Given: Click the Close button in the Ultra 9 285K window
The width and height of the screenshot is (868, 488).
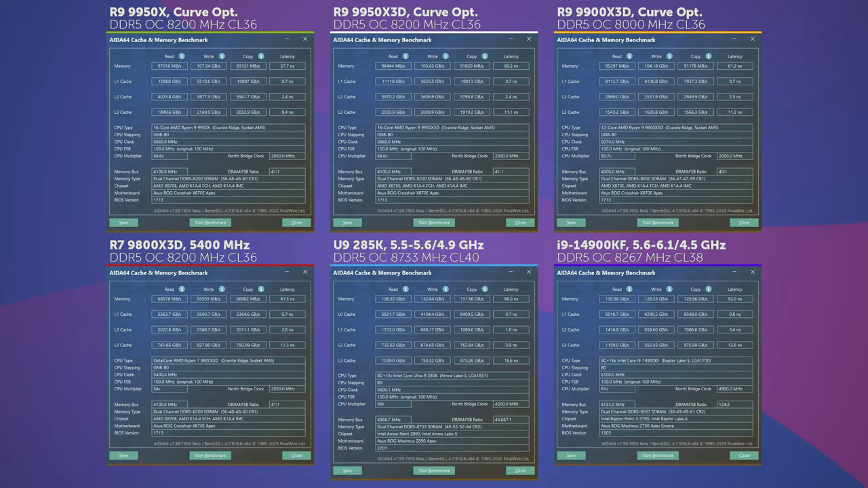Looking at the screenshot, I should 520,470.
